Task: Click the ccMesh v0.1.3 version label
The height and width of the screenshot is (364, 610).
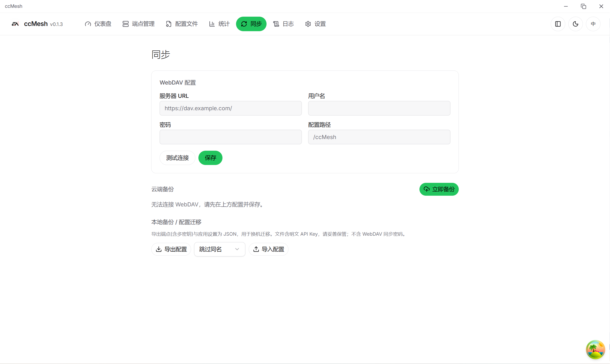Action: (x=56, y=24)
